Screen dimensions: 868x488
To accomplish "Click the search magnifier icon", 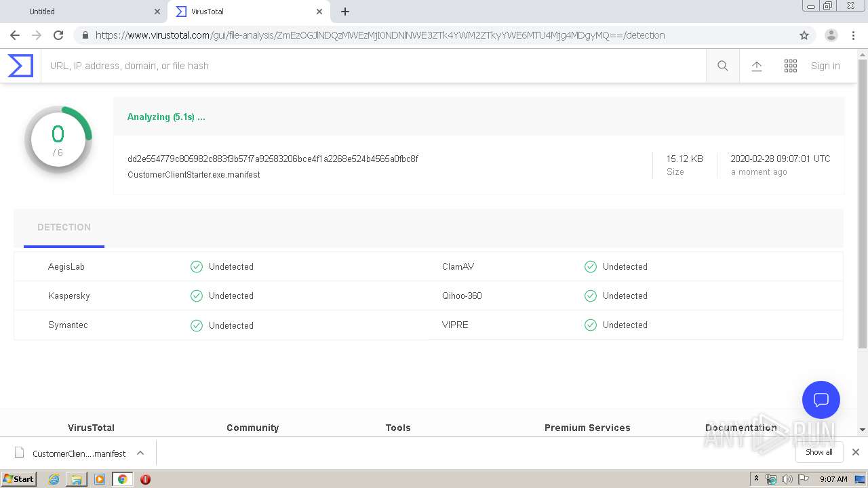I will [723, 66].
